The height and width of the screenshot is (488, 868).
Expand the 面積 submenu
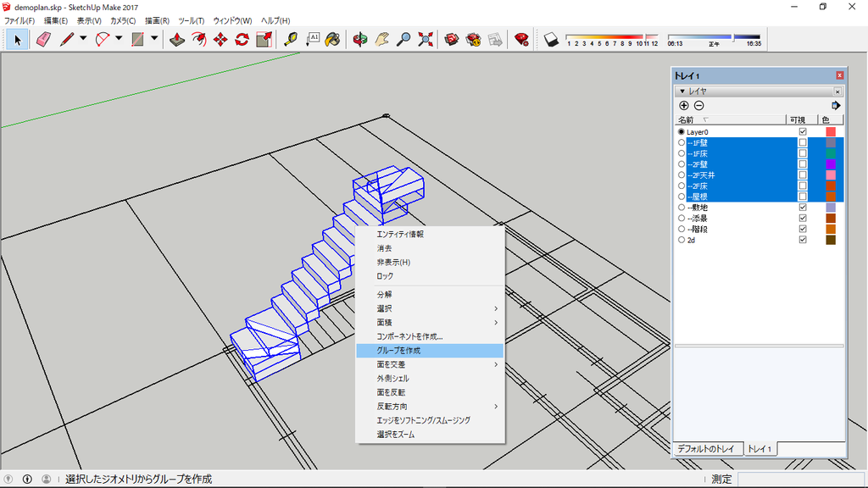(430, 323)
